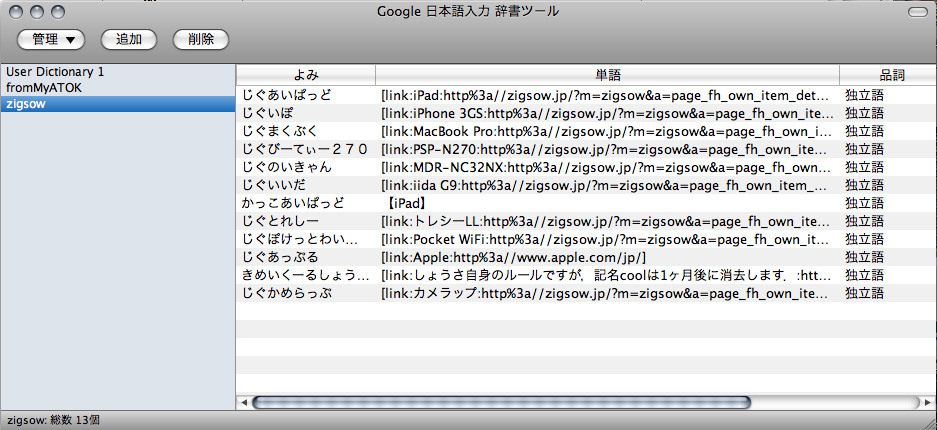Select the じぐかめらっぷ reading cell
Viewport: 937px width, 430px height.
click(x=306, y=293)
